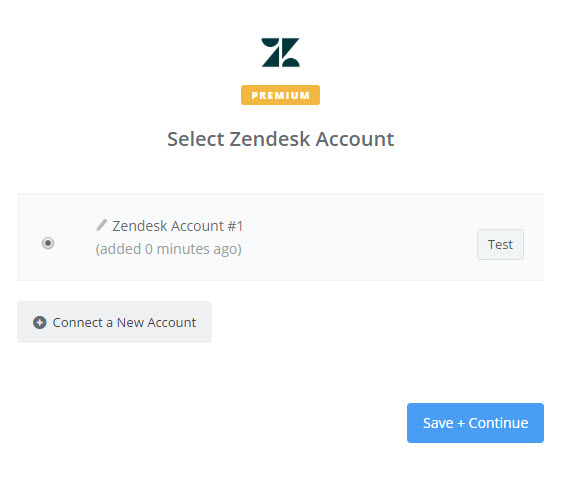Viewport: 562px width, 477px height.
Task: Click the dark Z brand mark at top
Action: tap(280, 52)
